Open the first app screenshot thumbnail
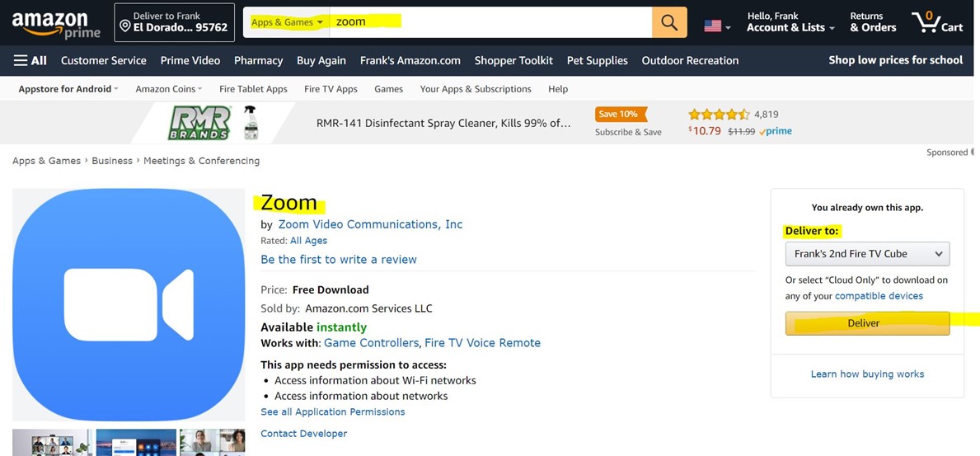980x456 pixels. [x=52, y=443]
